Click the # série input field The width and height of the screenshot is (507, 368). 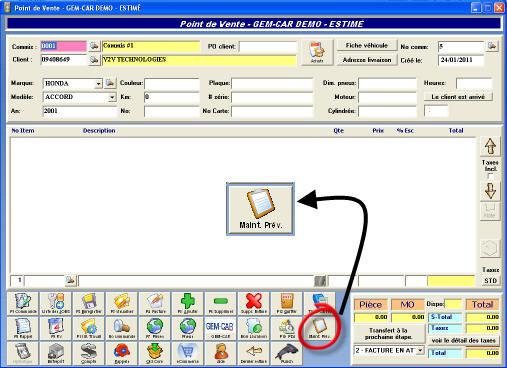click(272, 97)
